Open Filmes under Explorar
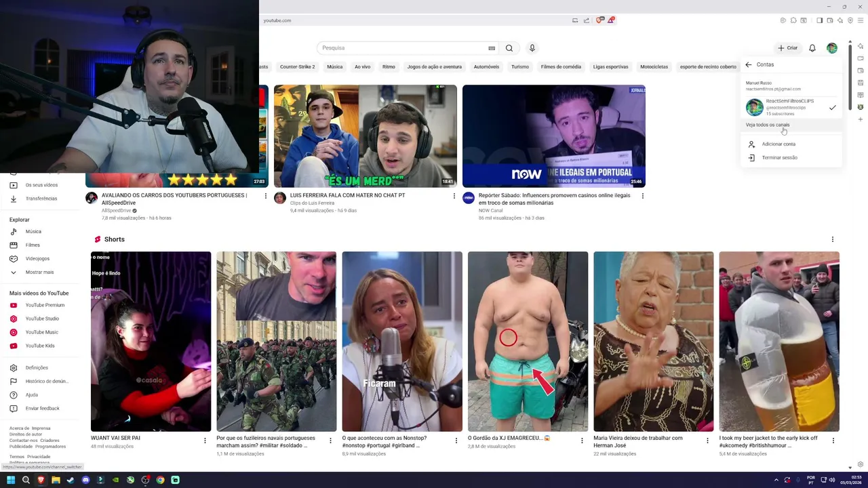Viewport: 868px width, 488px height. [33, 245]
